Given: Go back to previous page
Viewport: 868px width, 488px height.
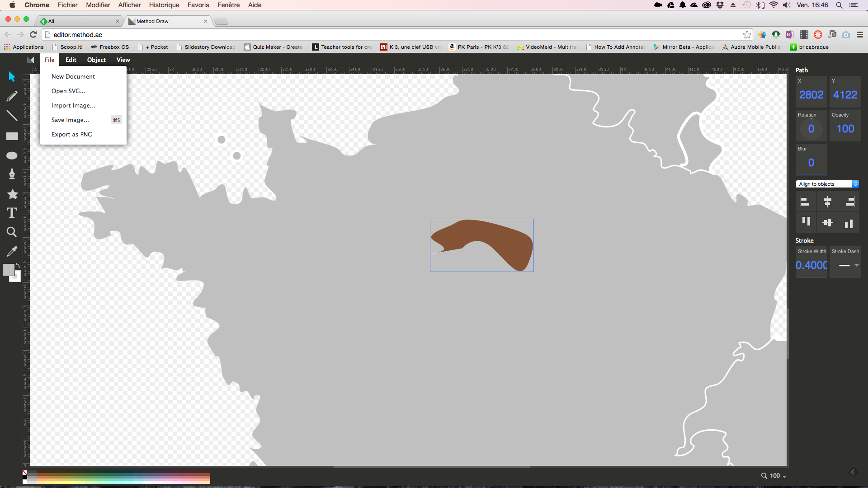Looking at the screenshot, I should tap(8, 34).
